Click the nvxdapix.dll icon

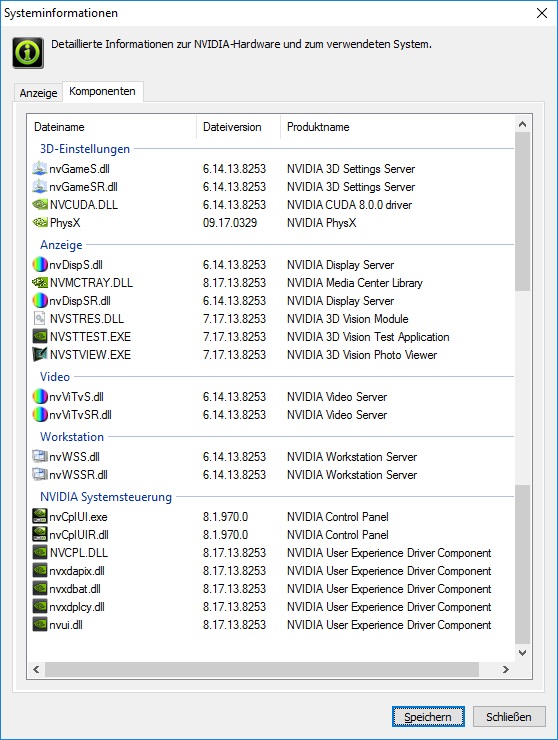tap(40, 570)
